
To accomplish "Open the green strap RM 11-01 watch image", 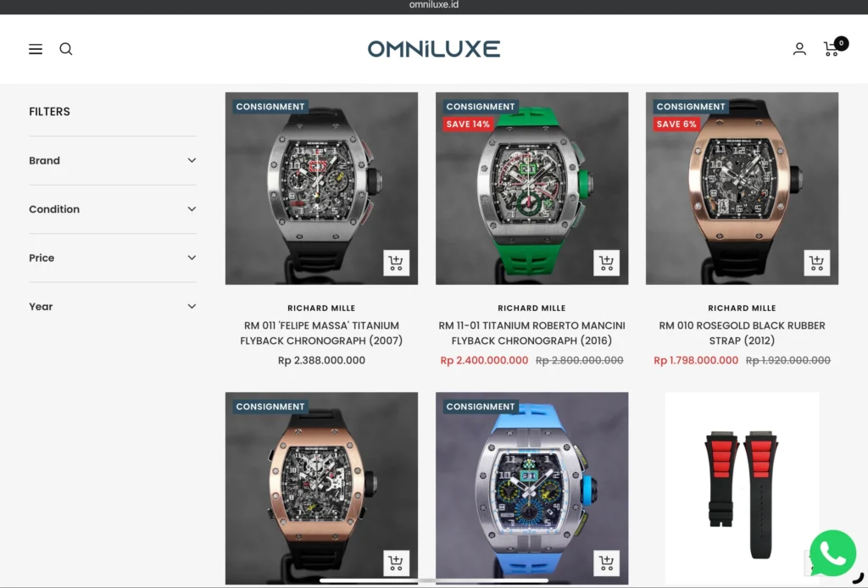I will pos(531,188).
